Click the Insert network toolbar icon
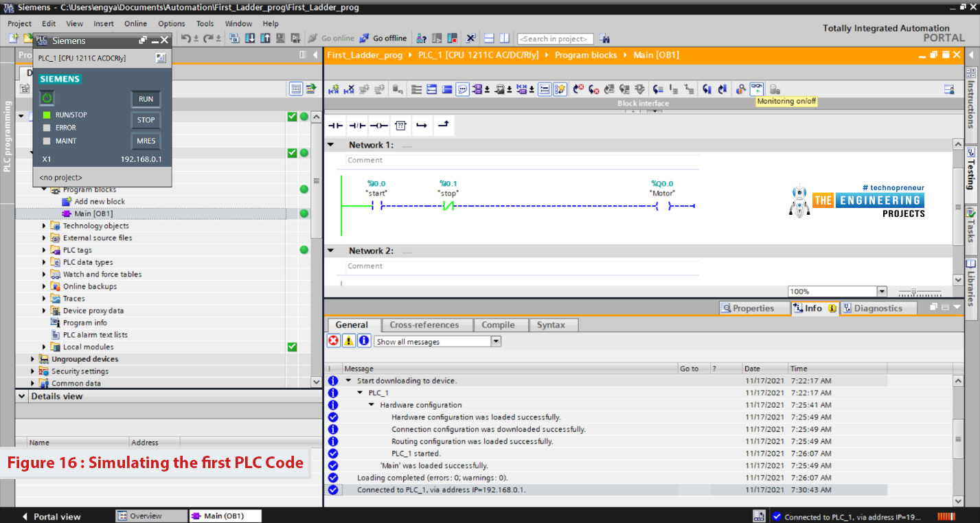980x523 pixels. (x=334, y=89)
